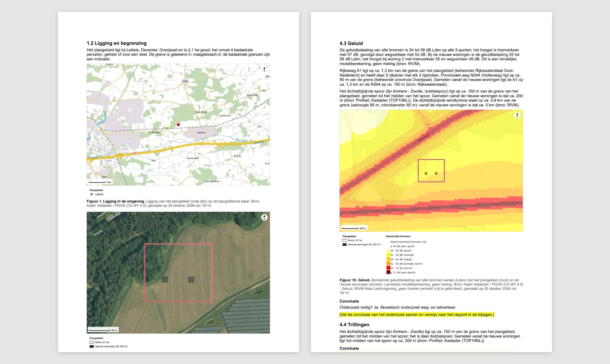Click the '56 - 60 dB (matig)' legend swatch
This screenshot has width=610, height=364.
(x=388, y=259)
